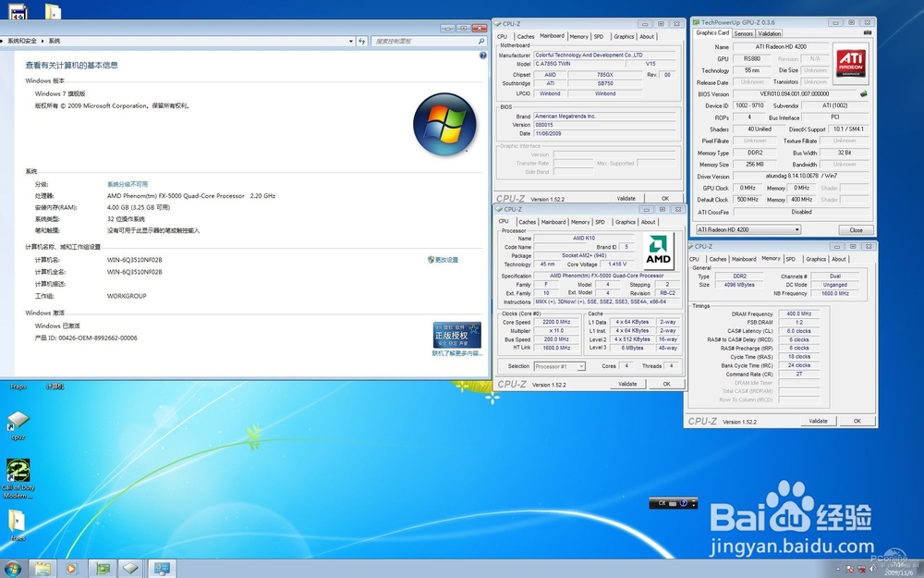
Task: Click the search magnifier in the control panel
Action: pyautogui.click(x=480, y=41)
